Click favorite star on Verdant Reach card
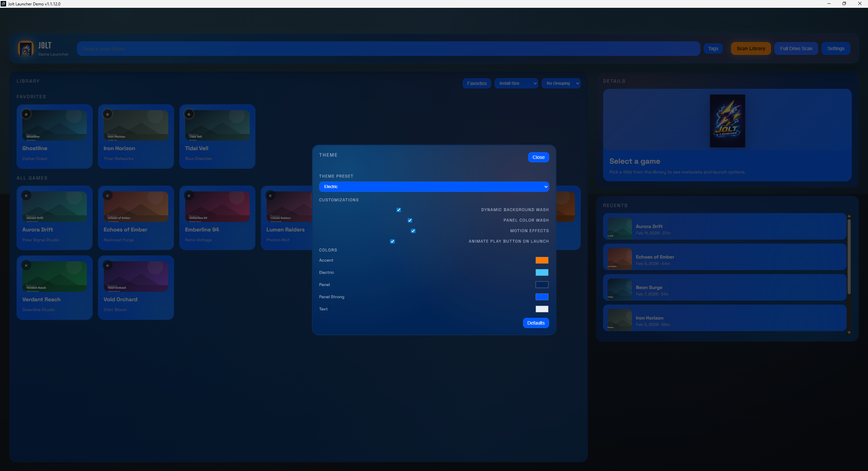 pyautogui.click(x=26, y=265)
